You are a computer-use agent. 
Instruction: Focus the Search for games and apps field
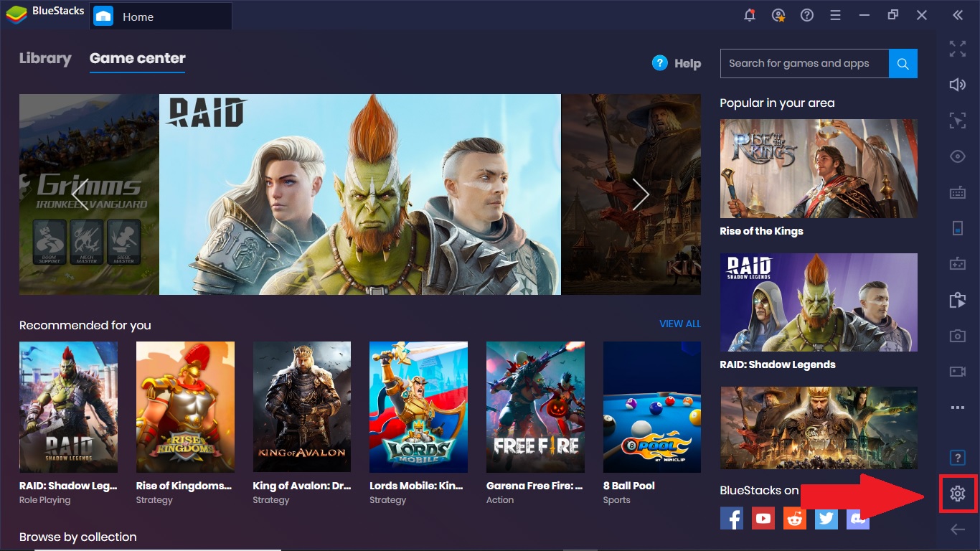804,63
